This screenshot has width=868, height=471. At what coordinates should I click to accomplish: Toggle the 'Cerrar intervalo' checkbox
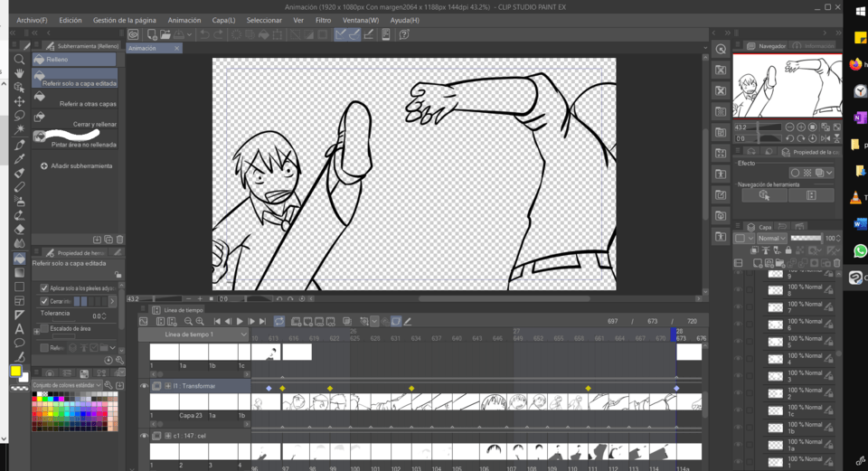coord(44,301)
